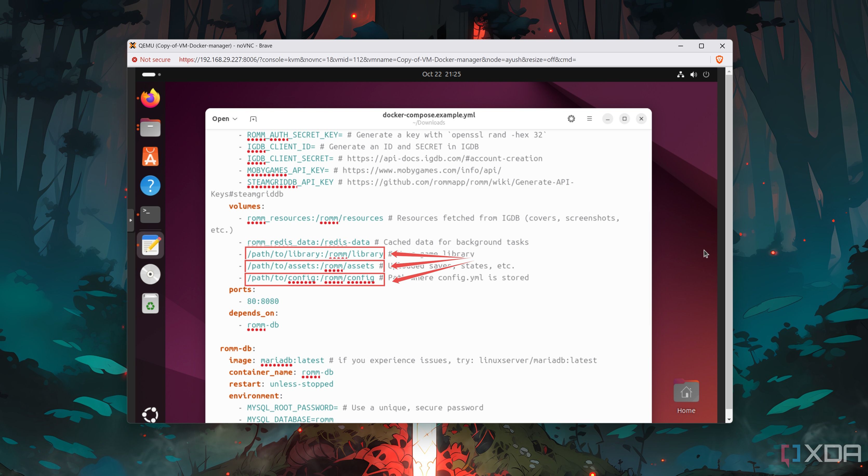The image size is (868, 476).
Task: Open the Trash icon in the dock
Action: [150, 303]
